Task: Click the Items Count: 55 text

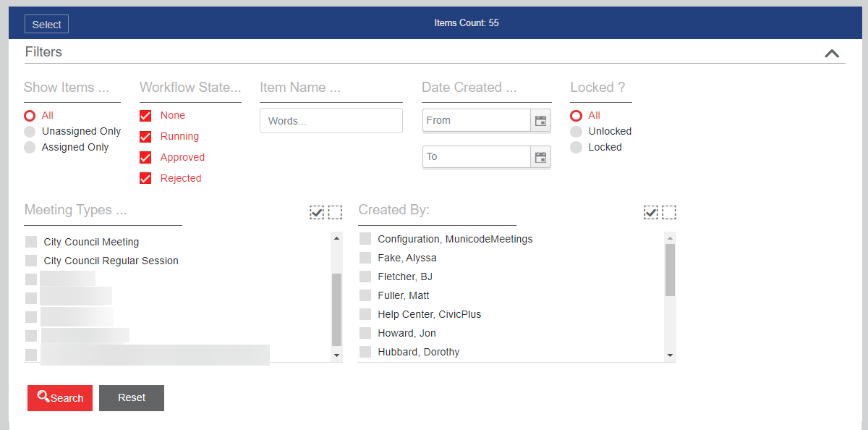Action: [x=467, y=23]
